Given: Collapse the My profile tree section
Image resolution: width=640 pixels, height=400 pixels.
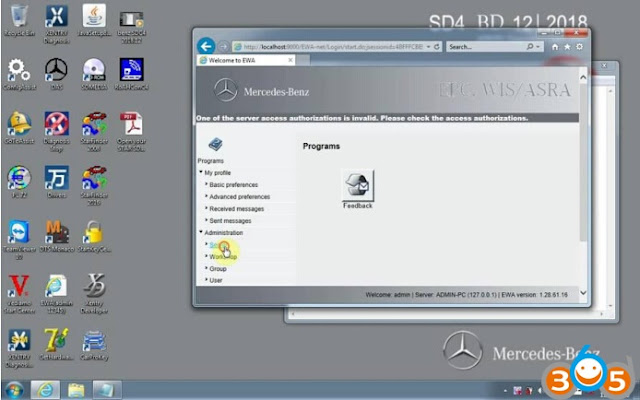Looking at the screenshot, I should 201,172.
